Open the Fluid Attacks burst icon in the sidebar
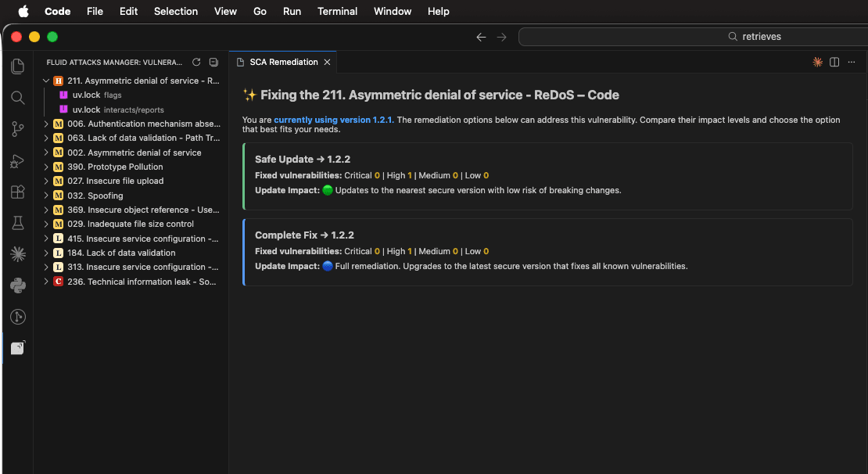The width and height of the screenshot is (868, 474). 17,253
